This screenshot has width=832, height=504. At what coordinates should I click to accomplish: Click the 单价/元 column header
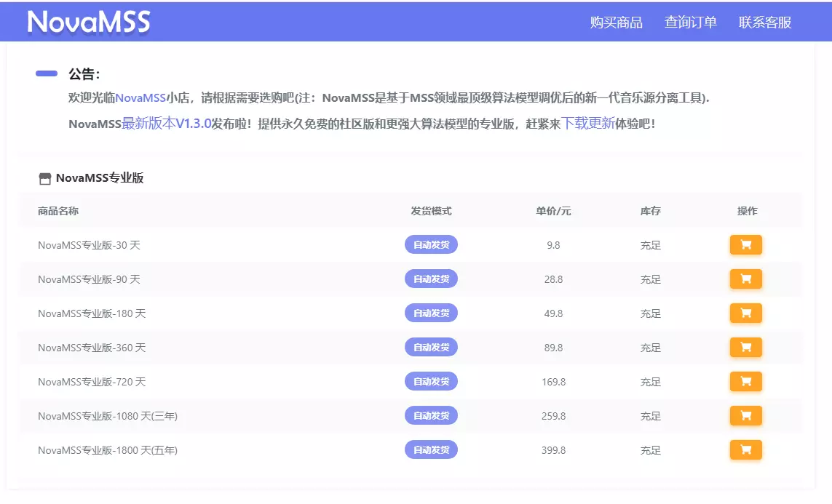(553, 211)
